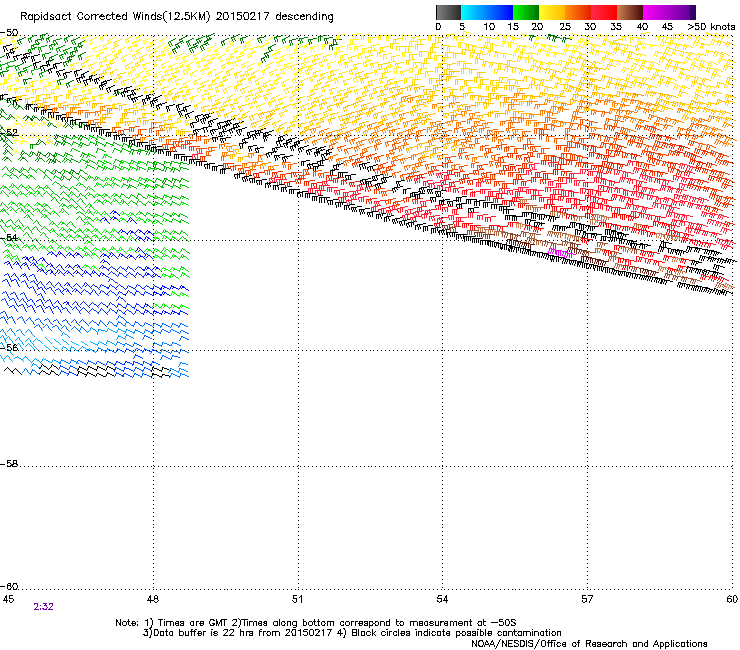Image resolution: width=740 pixels, height=650 pixels.
Task: Click the date '20150217' in the title
Action: [243, 16]
